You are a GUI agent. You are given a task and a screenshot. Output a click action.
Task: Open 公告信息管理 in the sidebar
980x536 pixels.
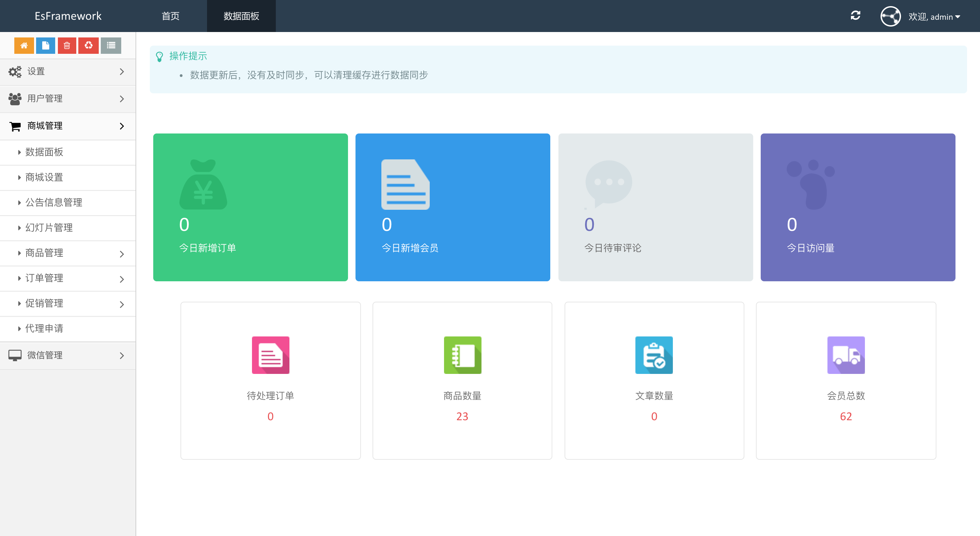(54, 202)
